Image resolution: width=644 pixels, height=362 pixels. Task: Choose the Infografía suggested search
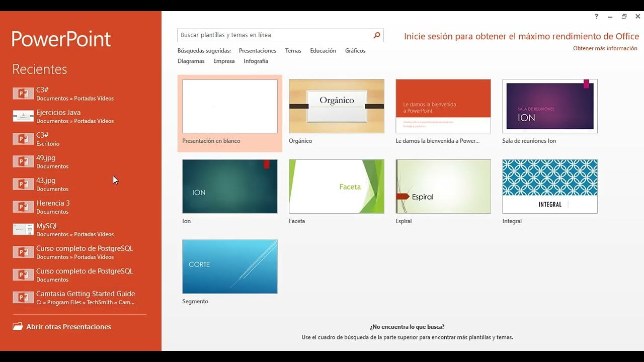(x=256, y=61)
